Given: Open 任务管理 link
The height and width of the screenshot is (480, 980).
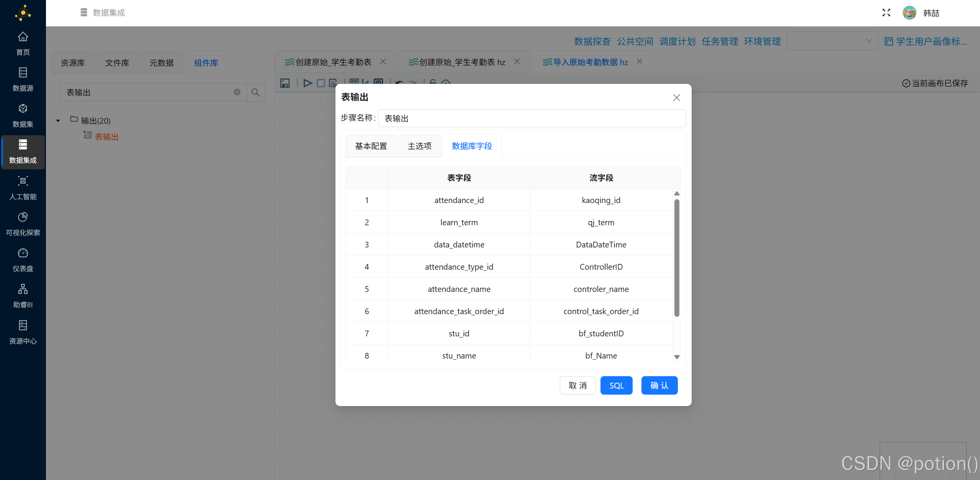Looking at the screenshot, I should coord(720,41).
